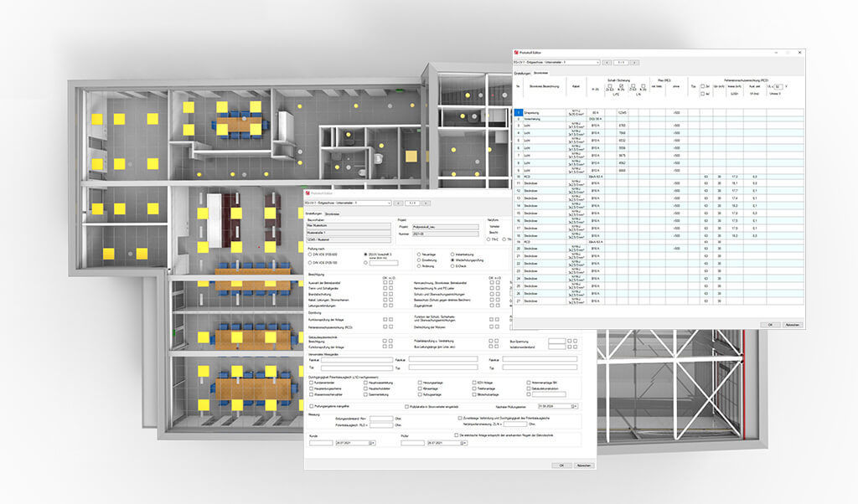Open the EG-UV-1 Erdgeschoss distributor dropdown

(x=390, y=203)
